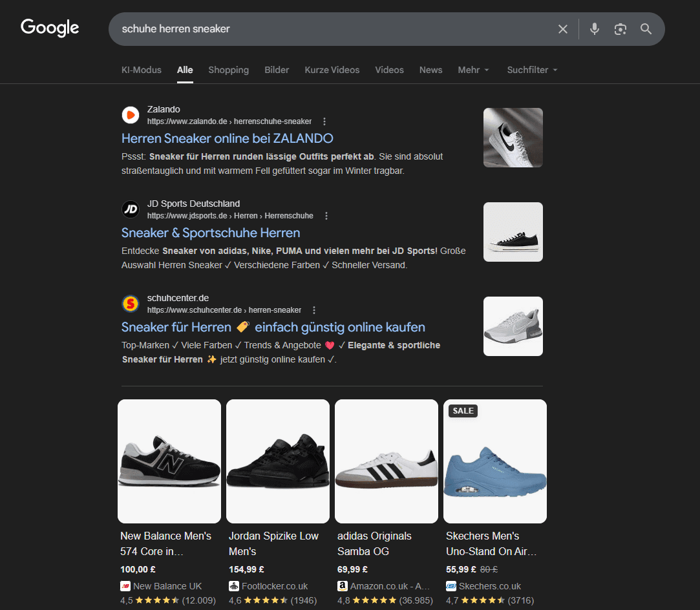The image size is (700, 610).
Task: Open the JD Sports favicon
Action: point(131,209)
